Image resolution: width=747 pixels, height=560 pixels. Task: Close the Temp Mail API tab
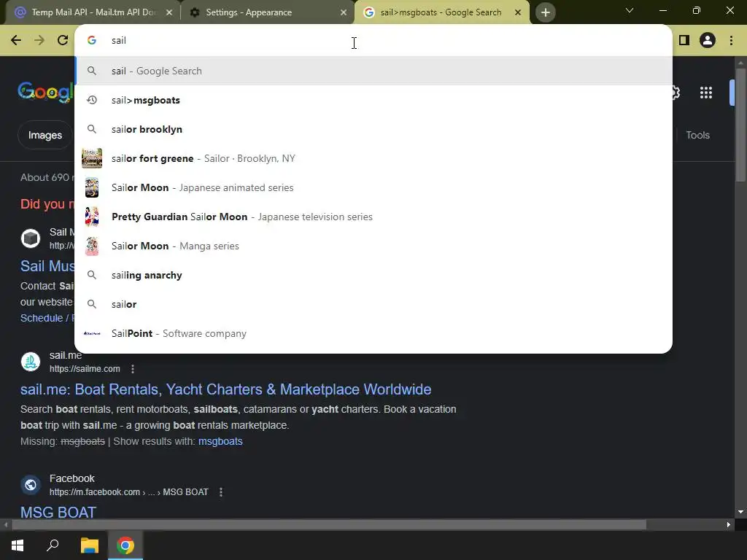[169, 12]
